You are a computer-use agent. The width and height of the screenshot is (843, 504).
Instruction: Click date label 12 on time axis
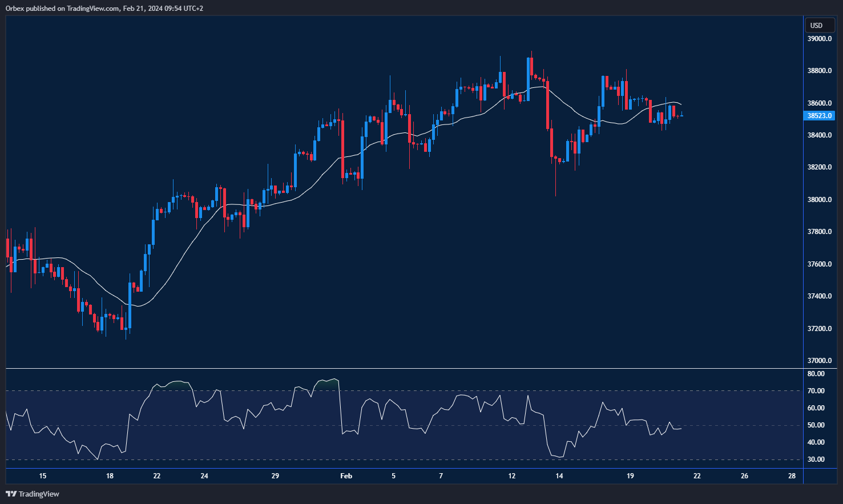click(x=511, y=476)
